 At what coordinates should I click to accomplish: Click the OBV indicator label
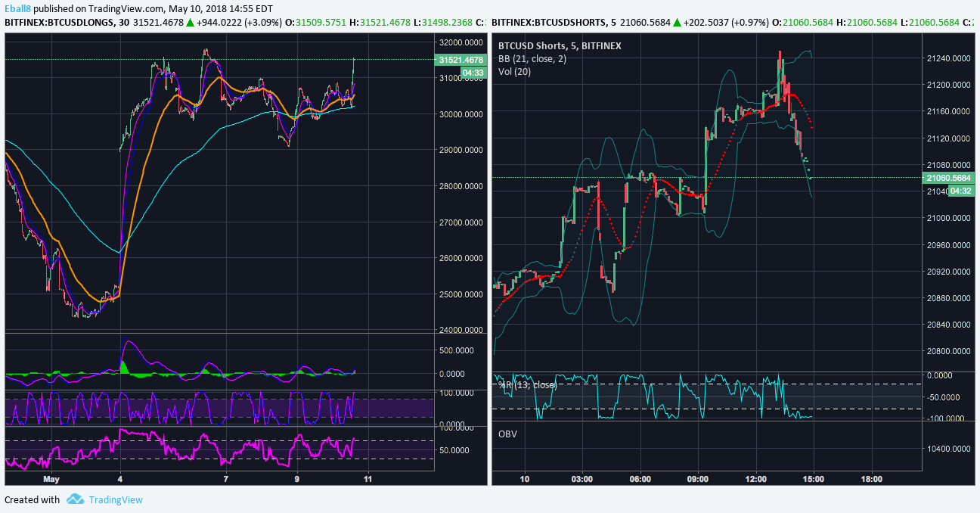coord(508,434)
